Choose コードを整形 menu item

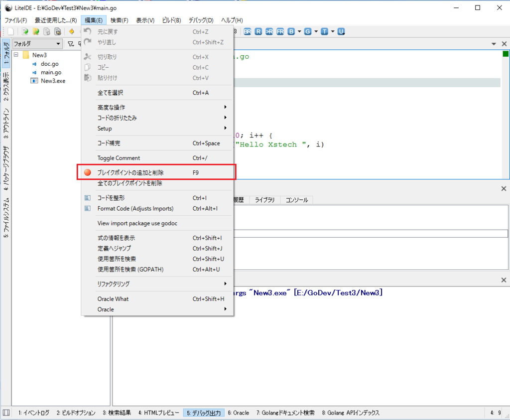(x=157, y=198)
